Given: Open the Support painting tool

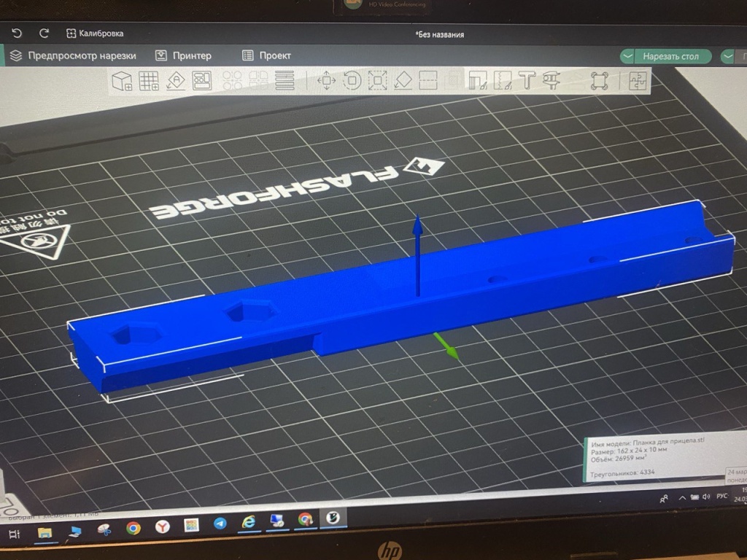Looking at the screenshot, I should click(x=478, y=80).
